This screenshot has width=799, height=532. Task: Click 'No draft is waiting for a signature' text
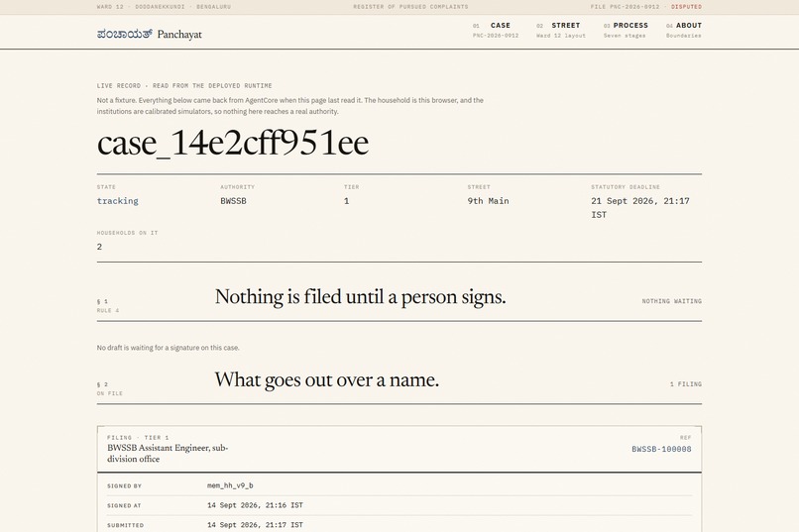169,348
